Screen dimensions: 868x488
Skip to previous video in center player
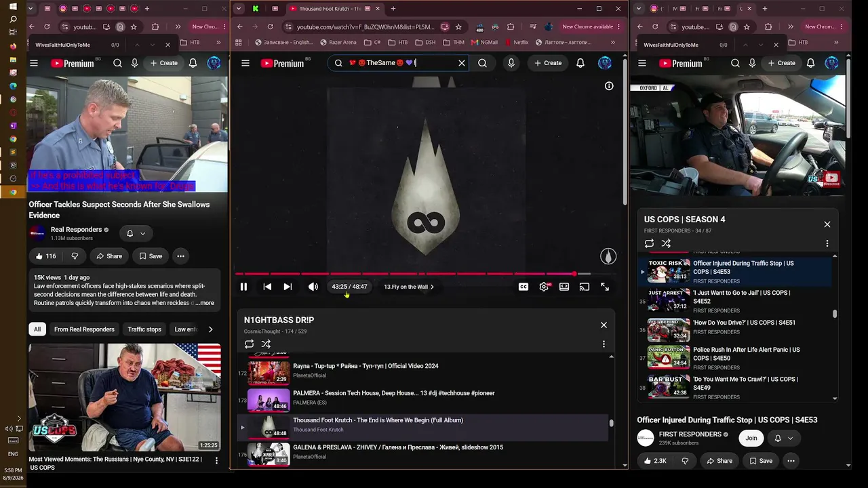click(x=267, y=287)
